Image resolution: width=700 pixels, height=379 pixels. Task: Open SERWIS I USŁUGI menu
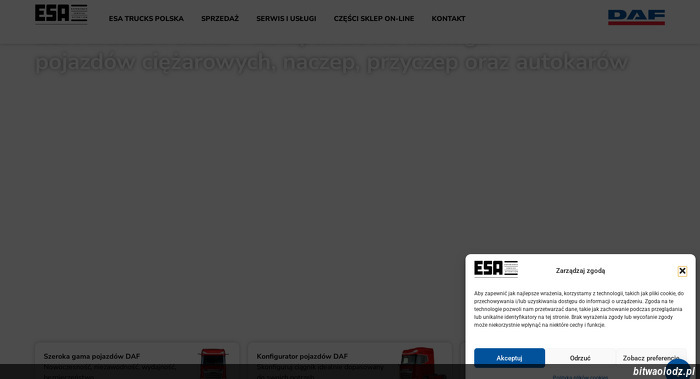(x=286, y=19)
